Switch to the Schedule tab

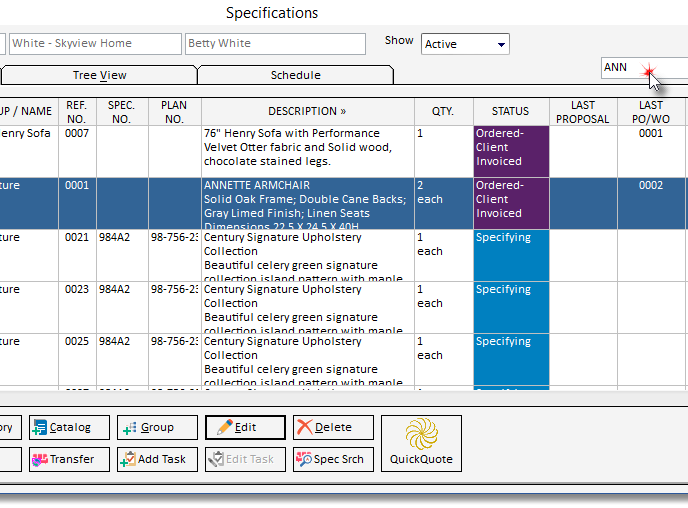pyautogui.click(x=295, y=75)
